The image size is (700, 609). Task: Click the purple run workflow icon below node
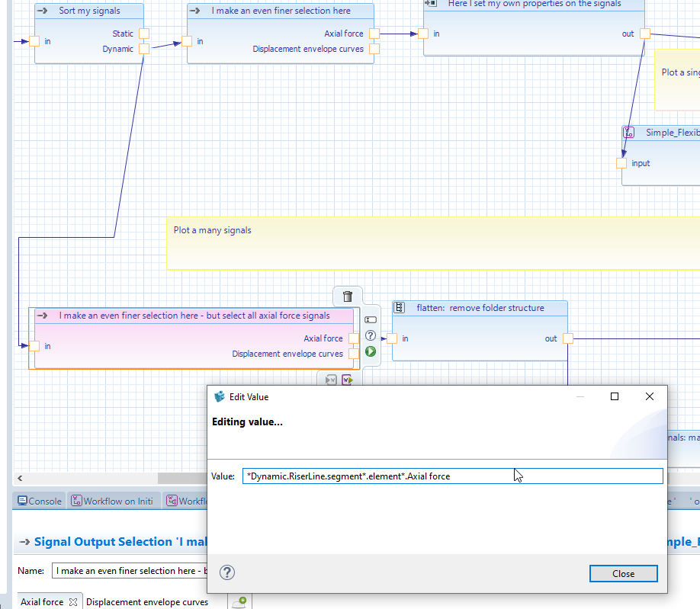tap(347, 380)
